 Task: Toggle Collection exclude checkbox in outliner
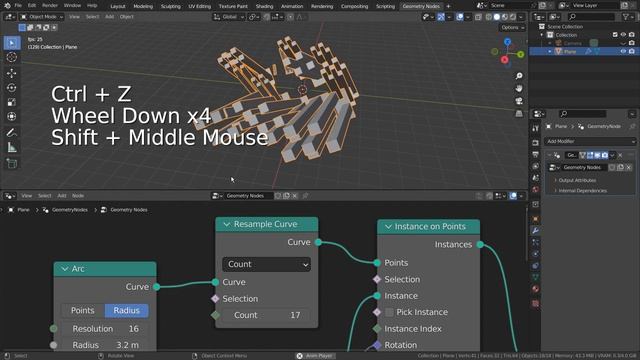pos(615,35)
